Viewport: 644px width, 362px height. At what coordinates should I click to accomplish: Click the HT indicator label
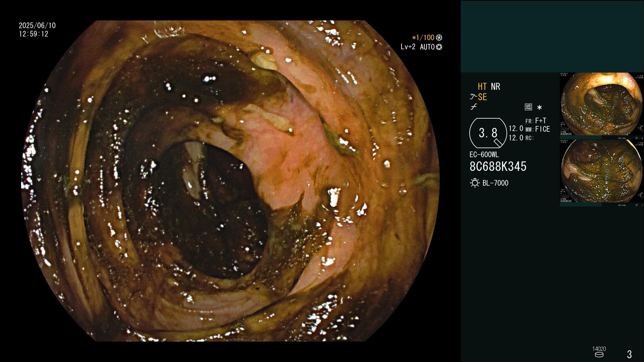click(x=482, y=86)
